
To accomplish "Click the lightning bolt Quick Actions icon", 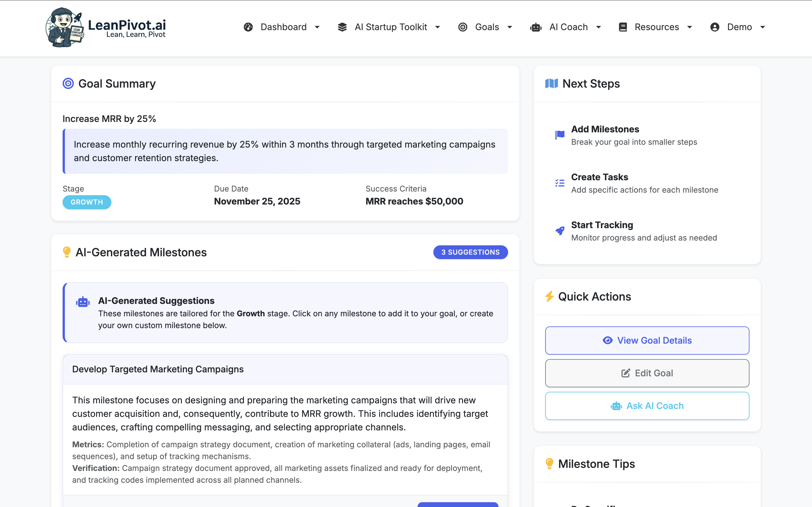I will (549, 296).
